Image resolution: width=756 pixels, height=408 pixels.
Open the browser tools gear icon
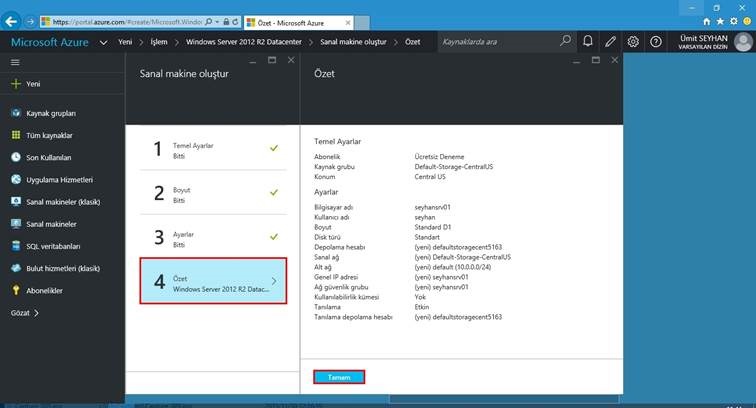point(733,21)
